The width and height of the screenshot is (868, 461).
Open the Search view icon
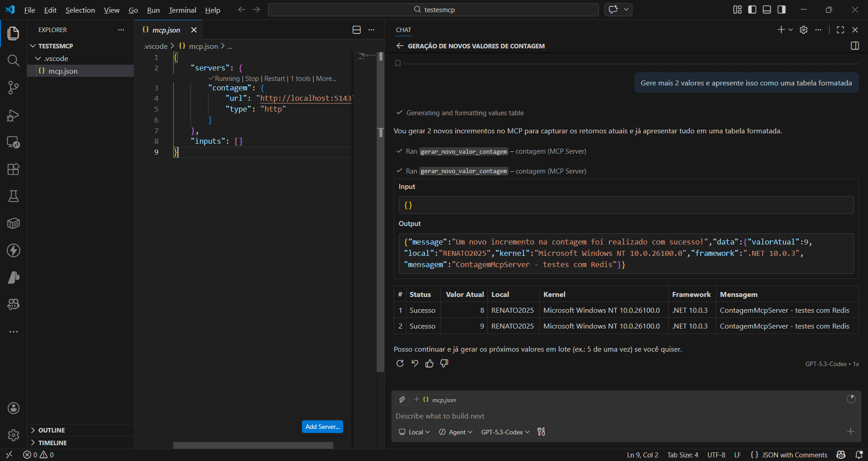point(14,61)
